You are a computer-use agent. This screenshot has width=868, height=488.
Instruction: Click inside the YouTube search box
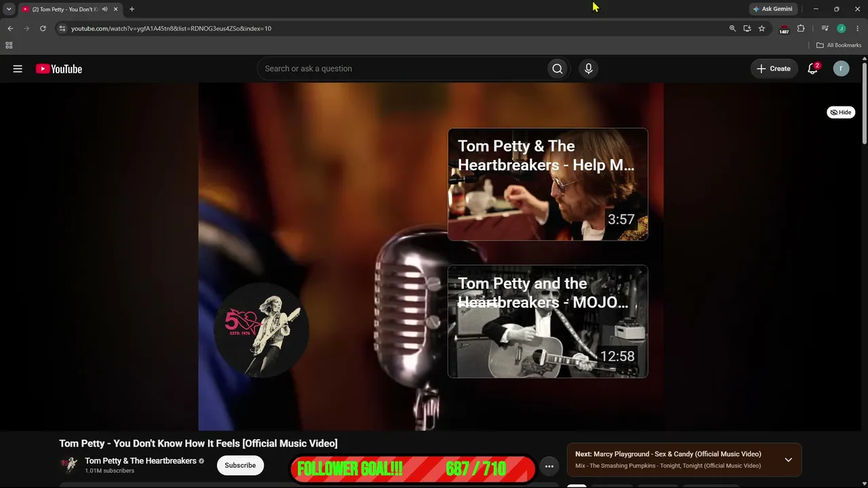click(402, 68)
